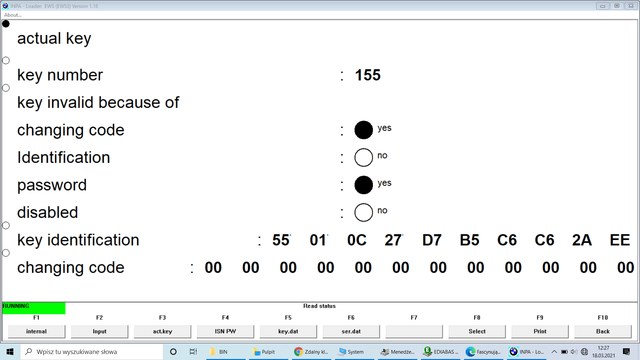Viewport: 640px width, 360px height.
Task: Click the green RUNNING status indicator
Action: (33, 308)
